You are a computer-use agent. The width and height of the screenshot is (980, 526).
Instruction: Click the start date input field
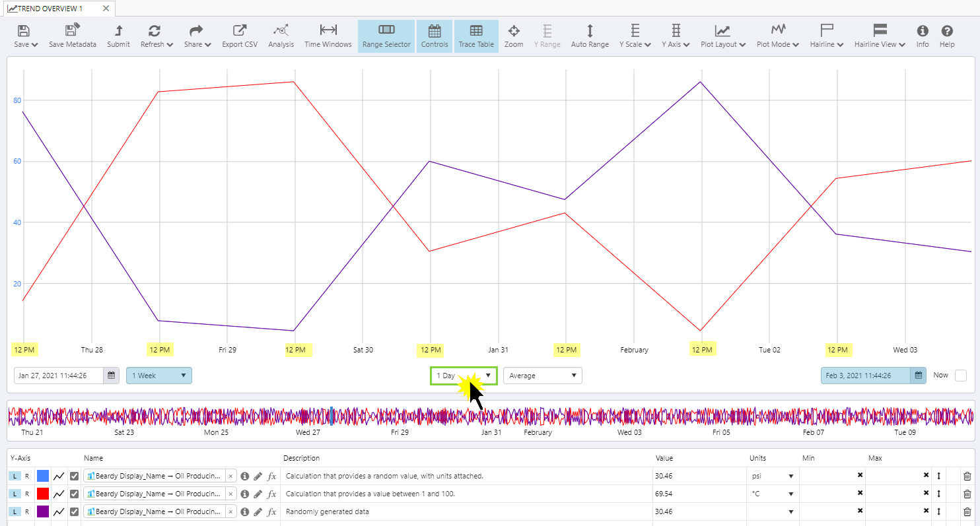[x=59, y=376]
